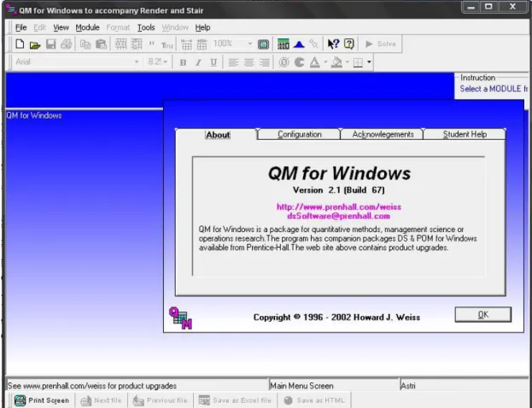Select the About tab
Viewport: 532px width, 408px height.
point(218,135)
